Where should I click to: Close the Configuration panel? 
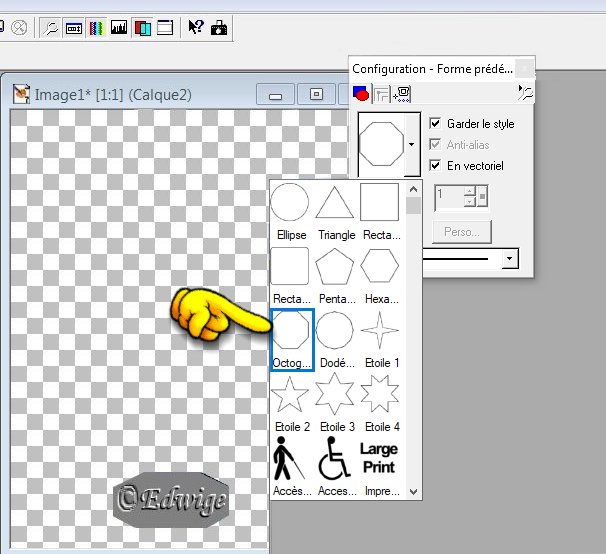(525, 68)
